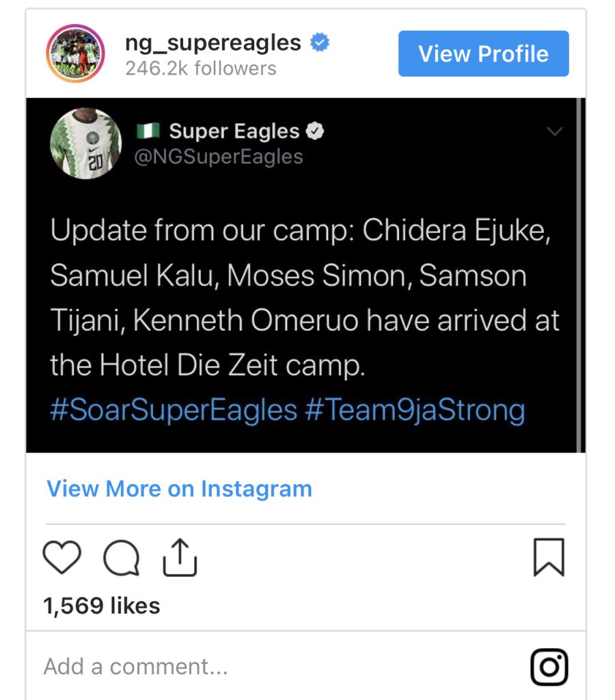Open the View More on Instagram link
Viewport: 615px width, 700px height.
click(x=179, y=489)
